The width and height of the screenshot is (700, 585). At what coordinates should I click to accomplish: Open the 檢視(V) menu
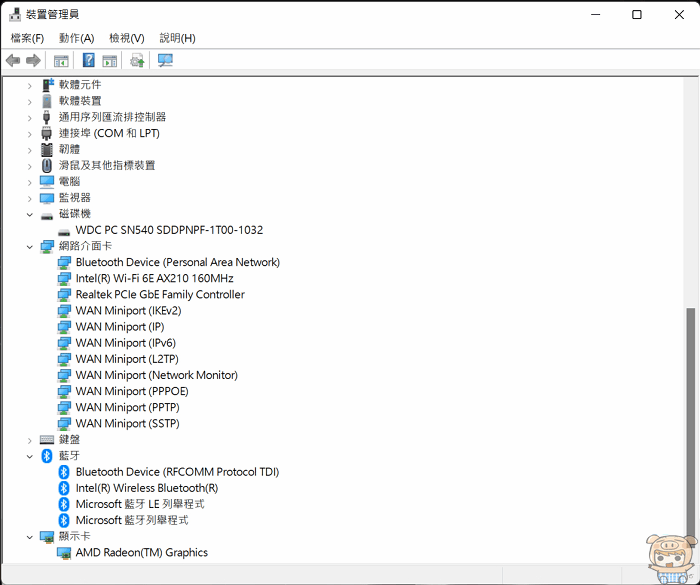[x=127, y=38]
